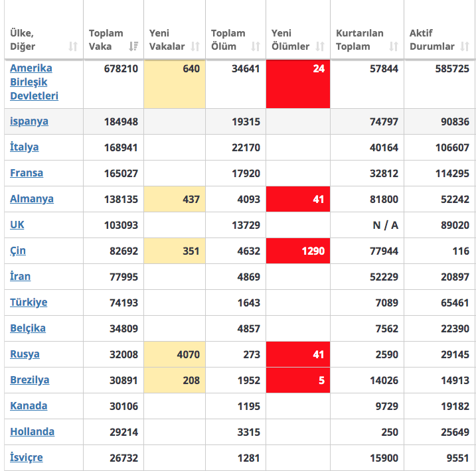This screenshot has width=476, height=471.
Task: Click Kurtarılan Toplam sort arrows
Action: coord(394,46)
